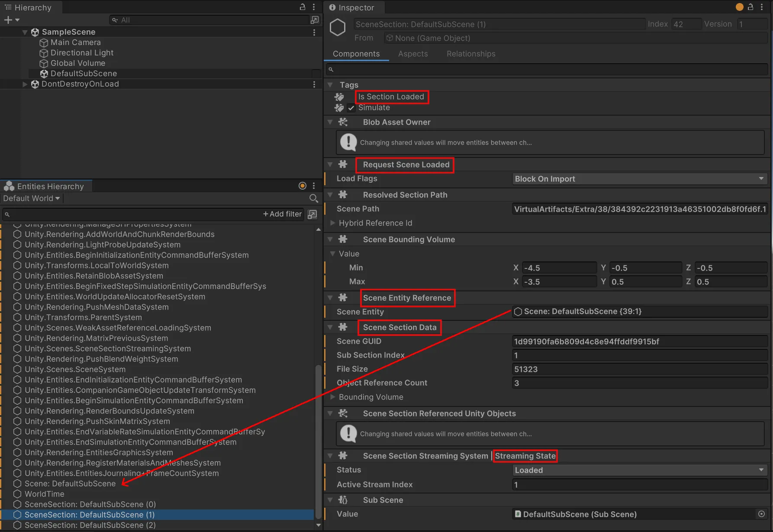Viewport: 773px width, 532px height.
Task: Click the object picker for Sub Scene Value
Action: pos(761,514)
